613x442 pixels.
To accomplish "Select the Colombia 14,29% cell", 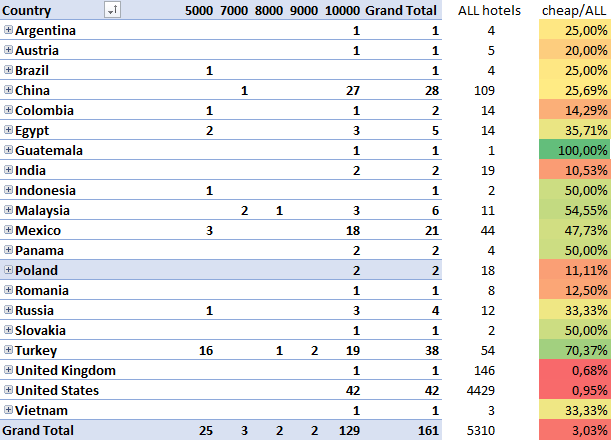I will click(574, 110).
